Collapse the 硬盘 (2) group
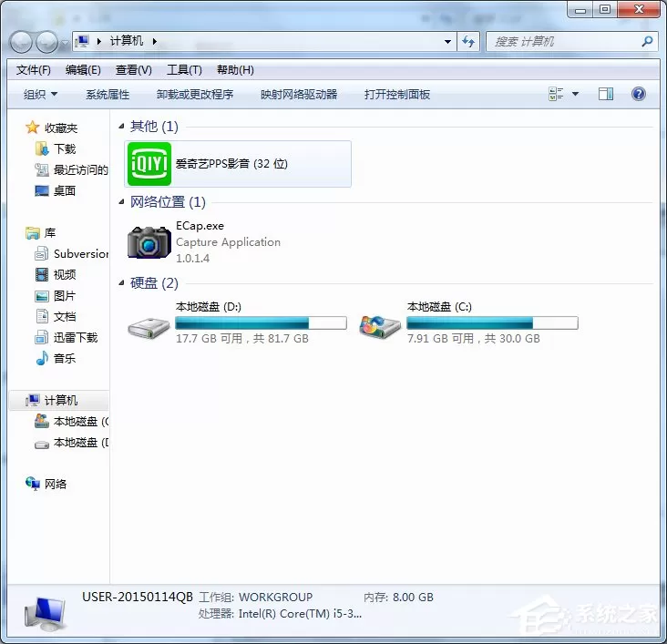The width and height of the screenshot is (667, 644). pyautogui.click(x=121, y=283)
